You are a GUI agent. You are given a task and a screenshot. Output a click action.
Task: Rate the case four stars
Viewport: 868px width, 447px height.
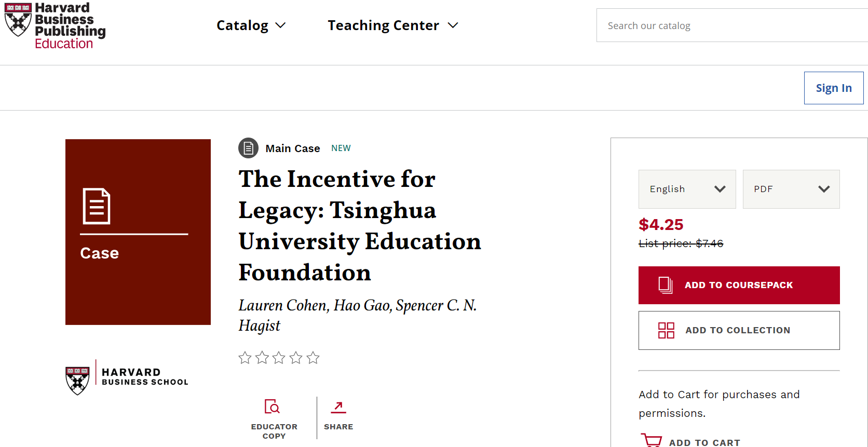pos(296,358)
